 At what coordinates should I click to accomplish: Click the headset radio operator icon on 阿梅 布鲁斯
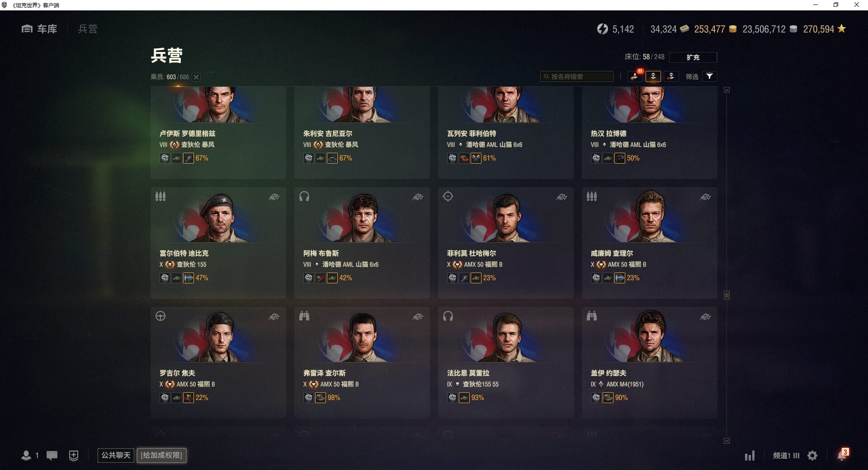304,196
